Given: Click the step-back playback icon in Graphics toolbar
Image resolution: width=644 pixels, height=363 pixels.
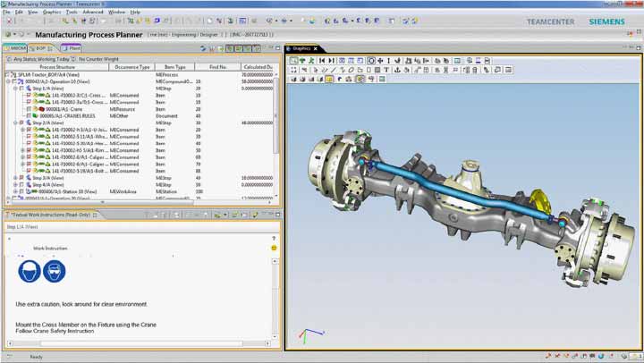Looking at the screenshot, I should pyautogui.click(x=320, y=61).
